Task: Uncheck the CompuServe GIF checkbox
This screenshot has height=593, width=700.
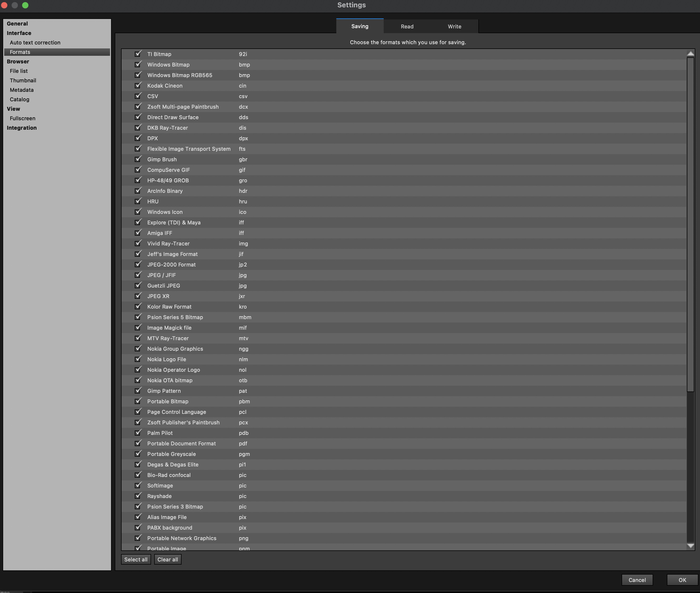Action: pyautogui.click(x=138, y=170)
